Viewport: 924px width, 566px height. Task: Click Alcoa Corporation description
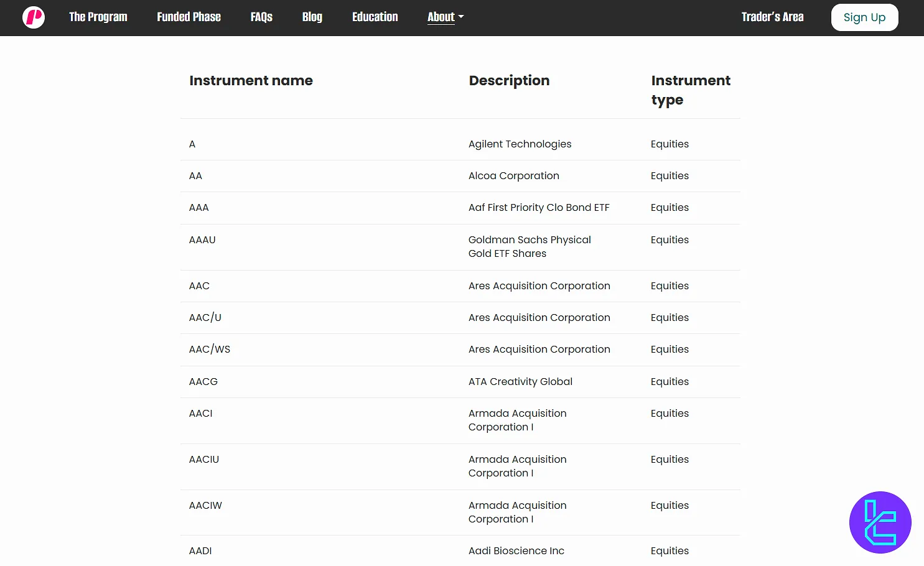coord(513,176)
